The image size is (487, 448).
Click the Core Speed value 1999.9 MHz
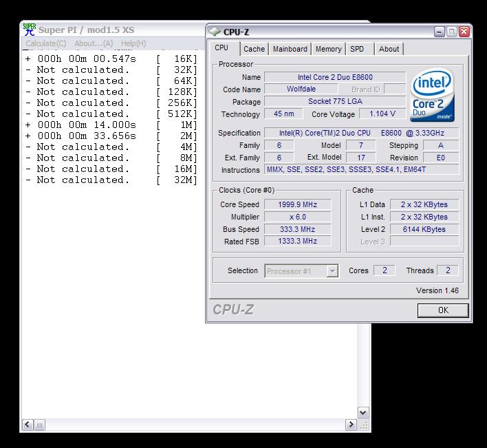[x=298, y=204]
